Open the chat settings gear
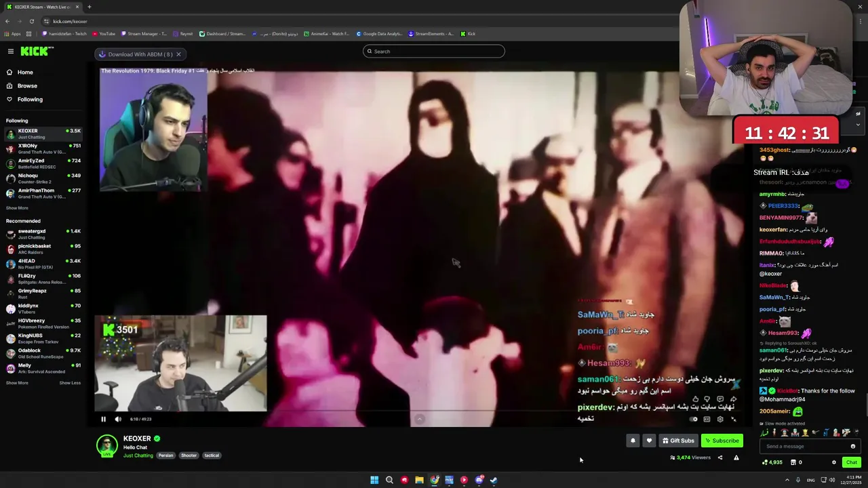This screenshot has height=488, width=868. tap(834, 462)
